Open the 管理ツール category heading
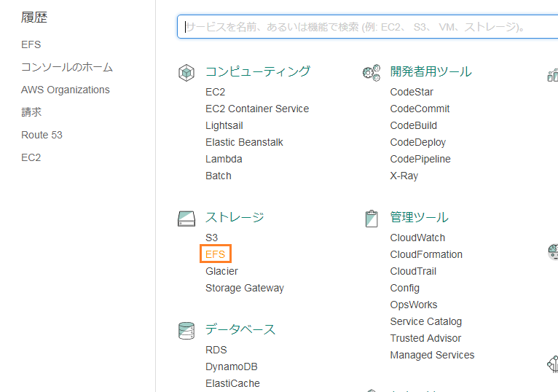The height and width of the screenshot is (392, 558). coord(419,217)
